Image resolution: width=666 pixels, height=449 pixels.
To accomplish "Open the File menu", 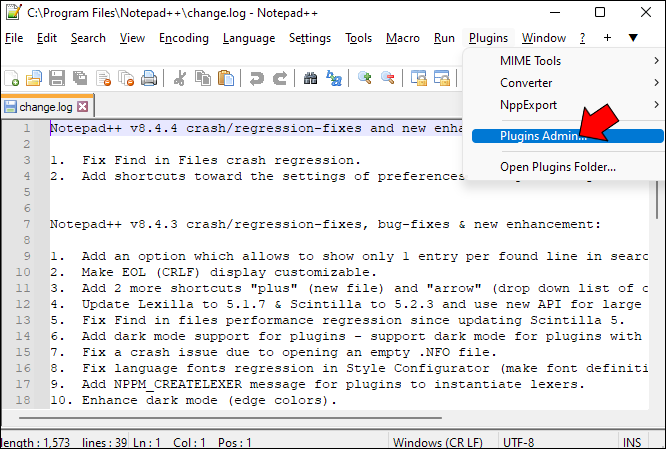I will pyautogui.click(x=14, y=38).
